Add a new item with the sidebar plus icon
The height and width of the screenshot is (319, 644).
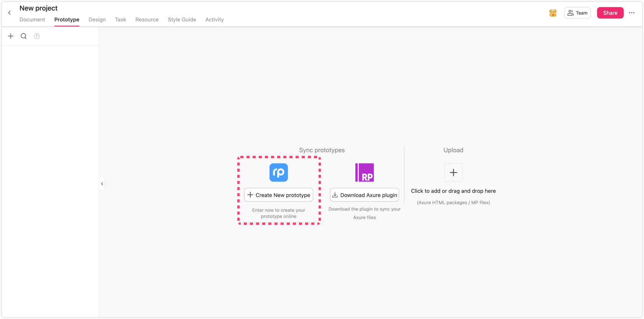[11, 36]
